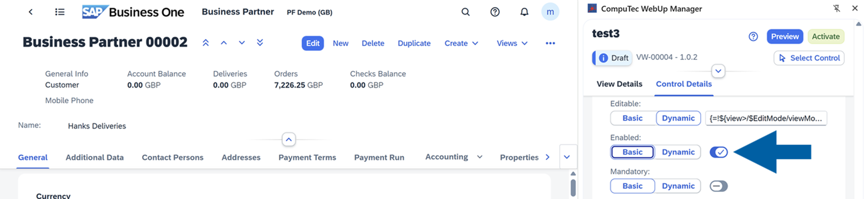Viewport: 868px width, 199px height.
Task: Click the pin icon in WebUp Manager
Action: point(836,8)
